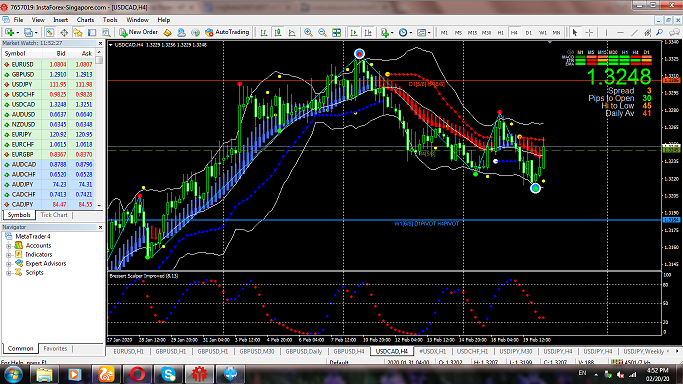Viewport: 683px width, 384px height.
Task: Open the Insert menu
Action: (x=61, y=20)
